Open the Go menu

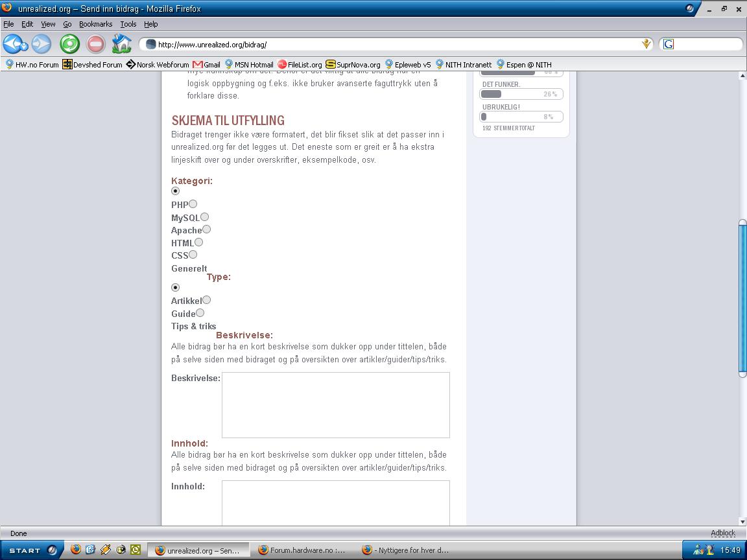click(x=67, y=24)
